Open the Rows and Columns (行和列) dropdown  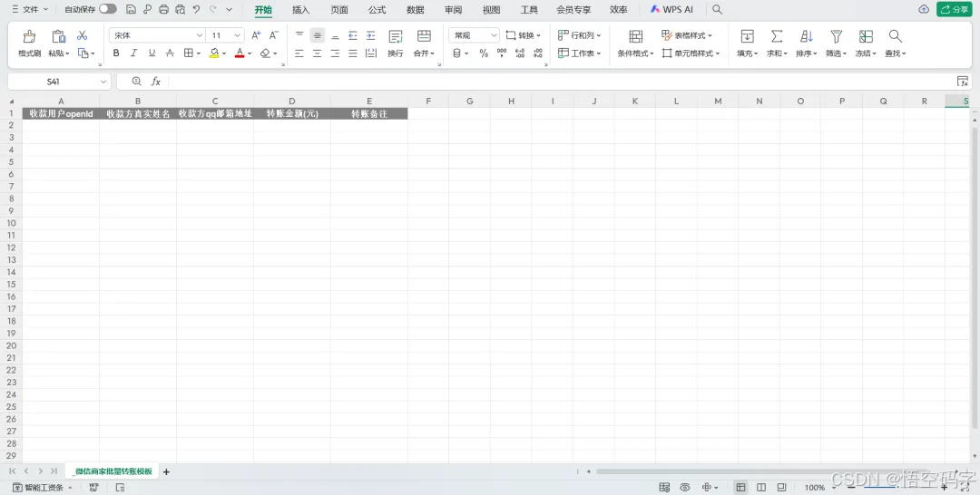579,35
